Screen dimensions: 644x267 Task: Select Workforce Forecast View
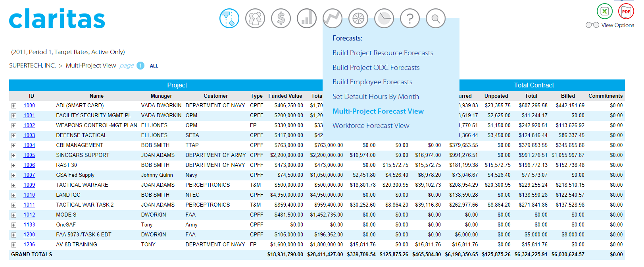point(371,126)
